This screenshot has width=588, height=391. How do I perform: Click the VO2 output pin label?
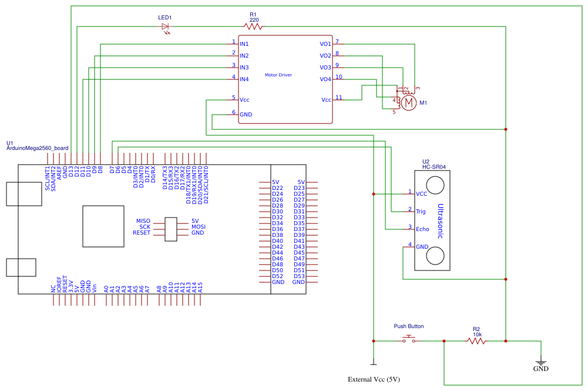(325, 55)
